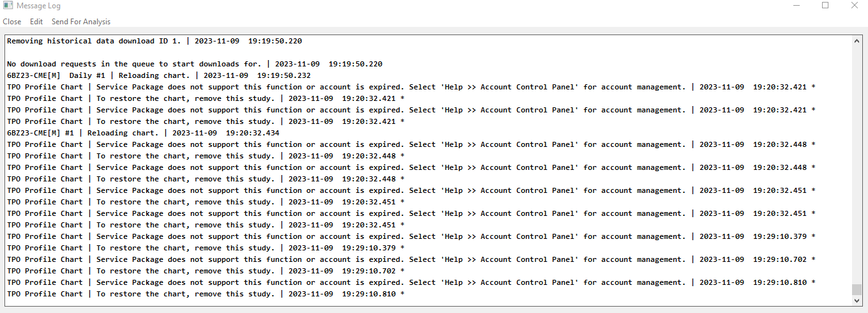Click the last 'To restore the chart' line 19:29:10.810

[206, 294]
